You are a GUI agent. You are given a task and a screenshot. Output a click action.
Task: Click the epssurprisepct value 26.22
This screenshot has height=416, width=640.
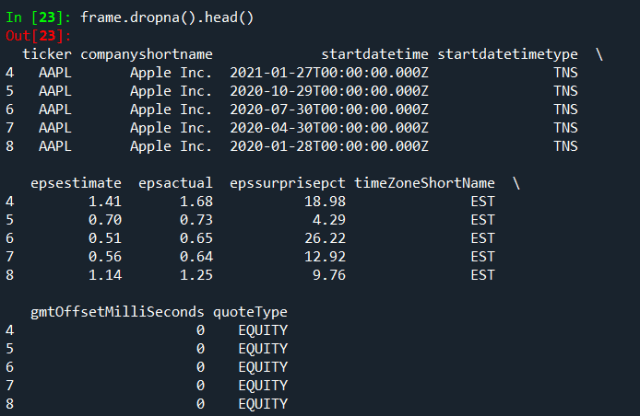tap(325, 238)
